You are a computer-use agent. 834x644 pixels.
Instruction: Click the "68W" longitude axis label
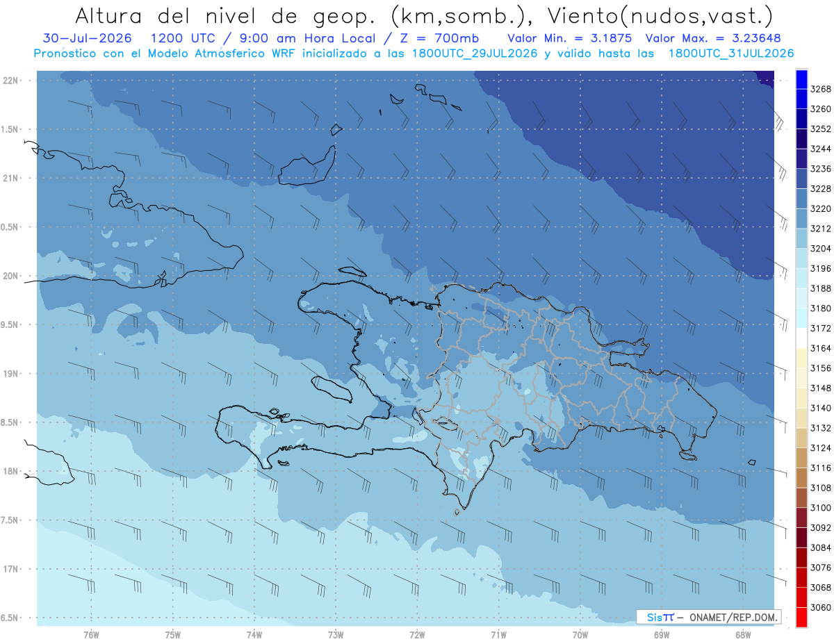click(x=742, y=634)
